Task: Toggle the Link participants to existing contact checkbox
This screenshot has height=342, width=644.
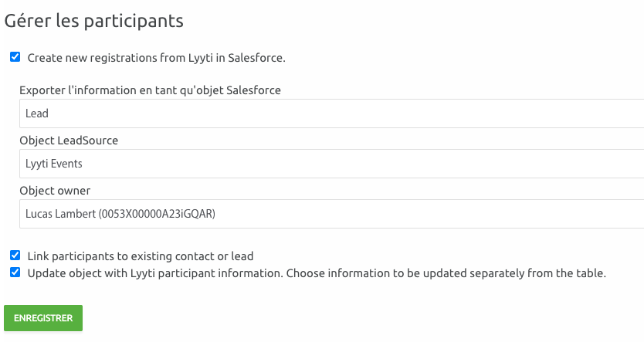Action: [15, 256]
